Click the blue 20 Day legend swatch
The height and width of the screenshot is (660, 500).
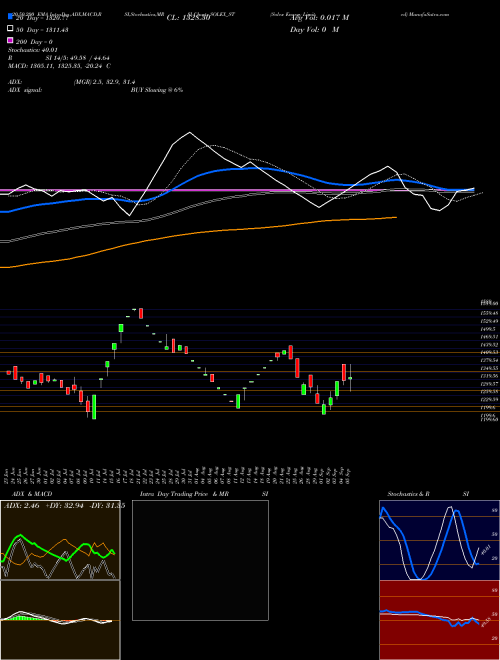coord(10,17)
